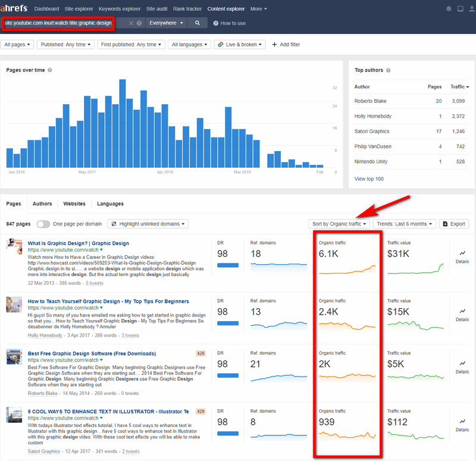Go to Site explorer
476x461 pixels.
pyautogui.click(x=79, y=9)
